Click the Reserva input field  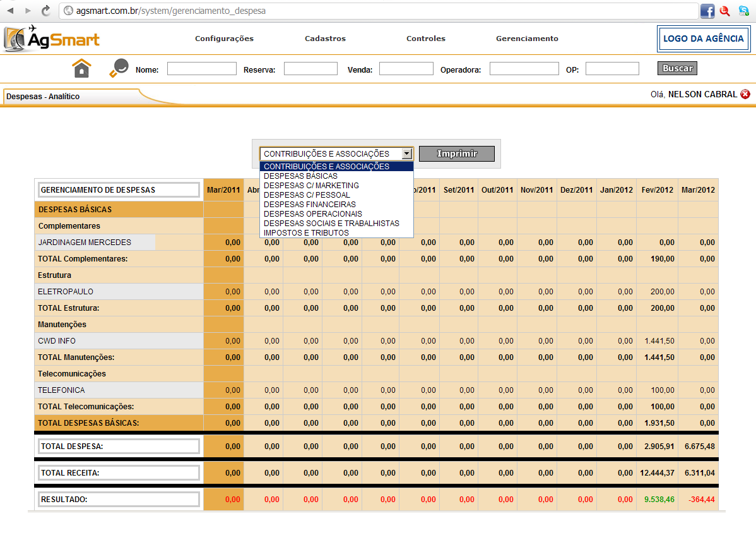coord(310,68)
